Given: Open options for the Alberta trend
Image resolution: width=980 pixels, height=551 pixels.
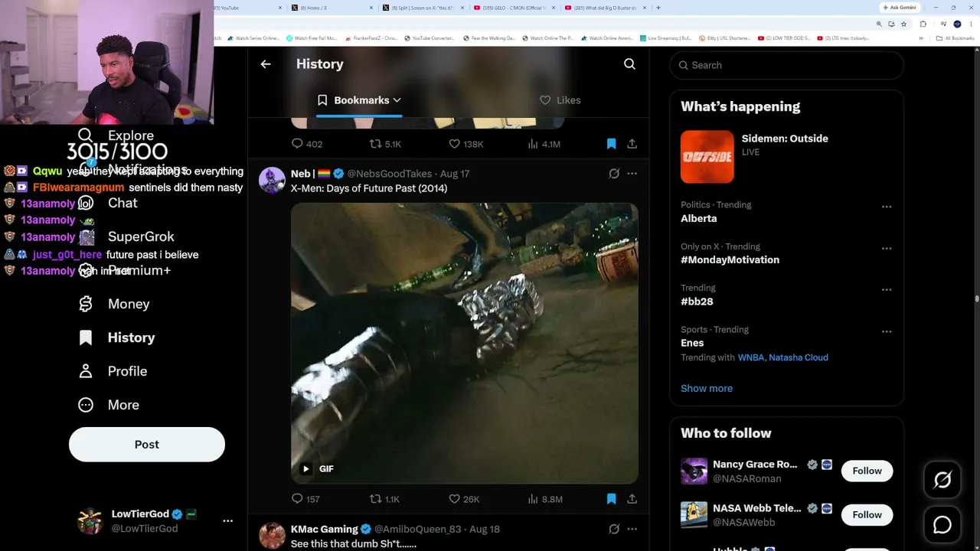Looking at the screenshot, I should [x=887, y=207].
